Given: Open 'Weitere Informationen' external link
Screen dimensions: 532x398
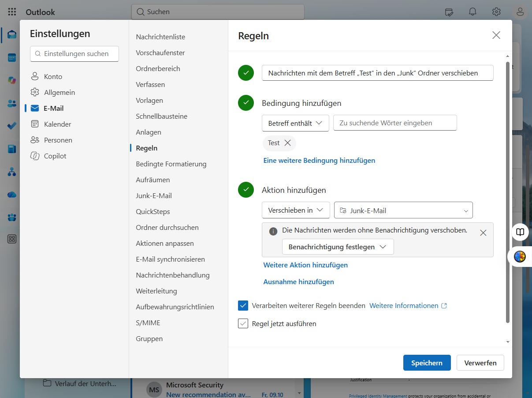Looking at the screenshot, I should click(x=408, y=305).
